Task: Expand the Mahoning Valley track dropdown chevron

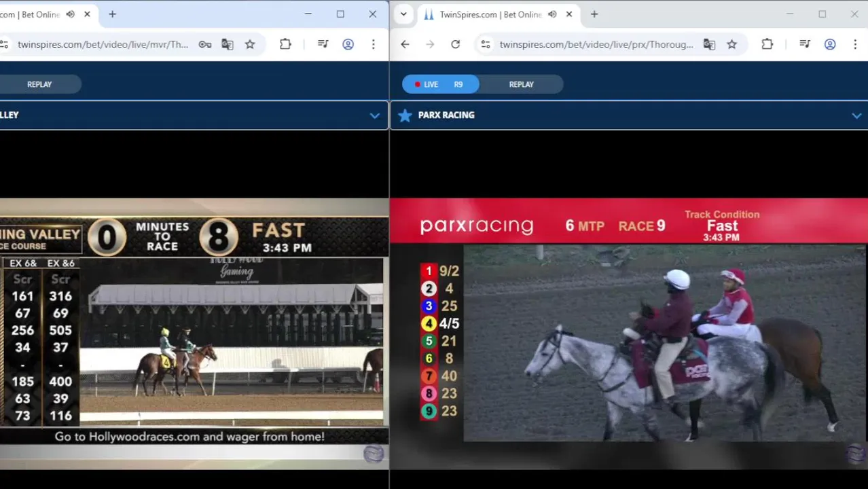Action: pyautogui.click(x=374, y=115)
